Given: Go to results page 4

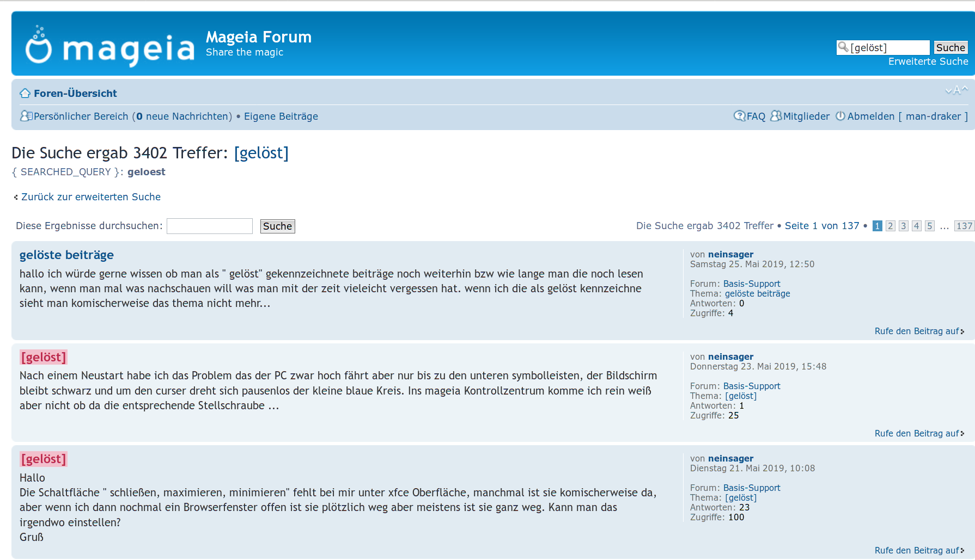Looking at the screenshot, I should click(917, 226).
